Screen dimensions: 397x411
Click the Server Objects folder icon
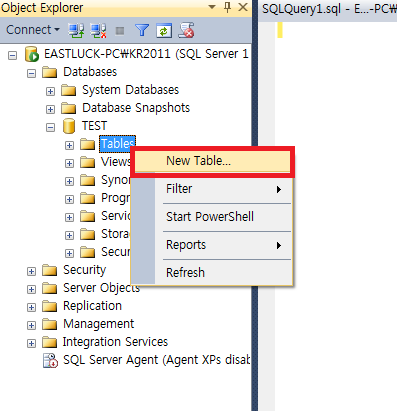coord(50,288)
